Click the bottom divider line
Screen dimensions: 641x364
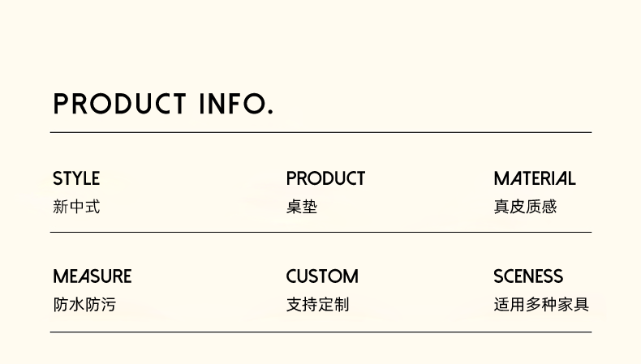(x=320, y=332)
